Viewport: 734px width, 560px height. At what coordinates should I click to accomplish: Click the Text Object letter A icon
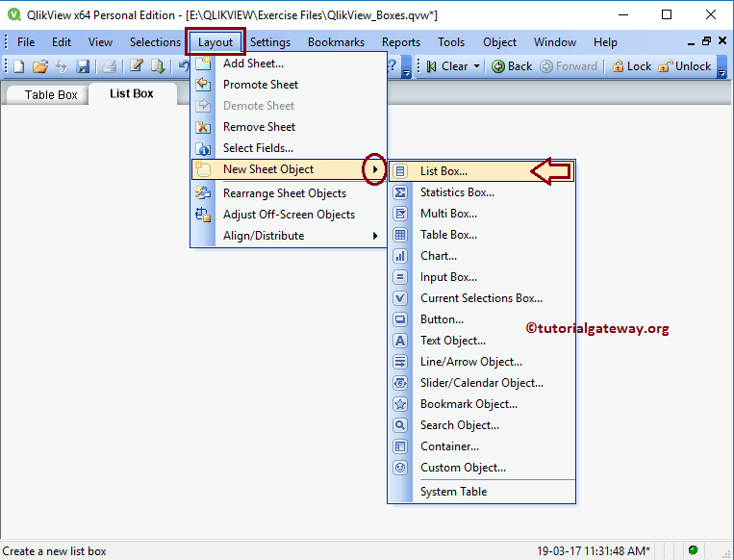400,341
